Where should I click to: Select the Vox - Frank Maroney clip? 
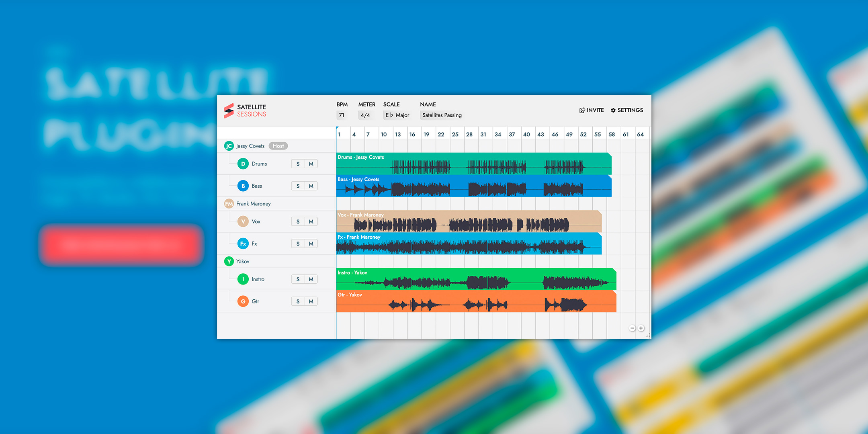469,221
